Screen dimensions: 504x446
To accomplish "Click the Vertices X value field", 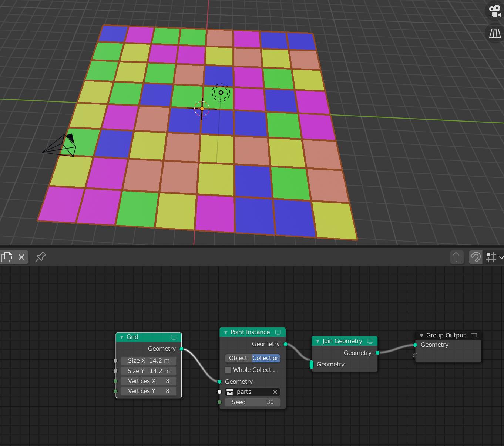I will [x=149, y=381].
